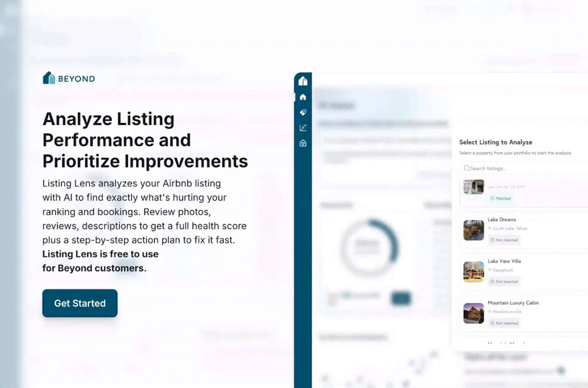
Task: Select the Mountain Luxury Cabin thumbnail
Action: coord(474,313)
